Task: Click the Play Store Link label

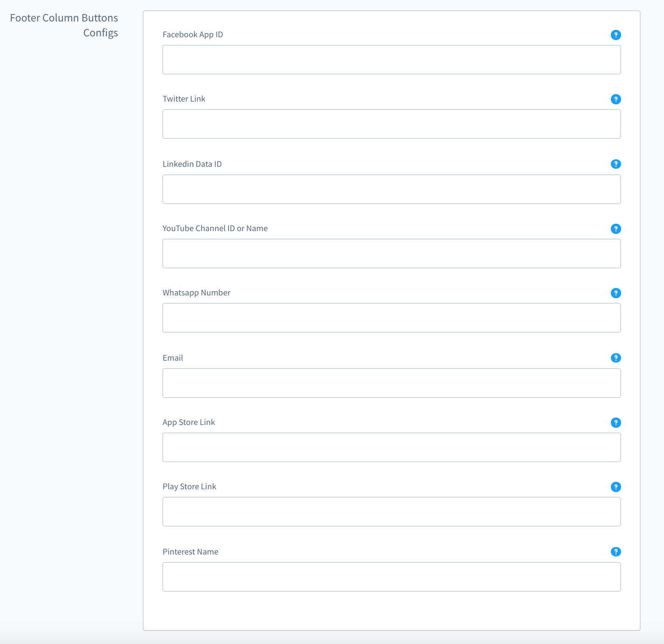Action: [189, 486]
